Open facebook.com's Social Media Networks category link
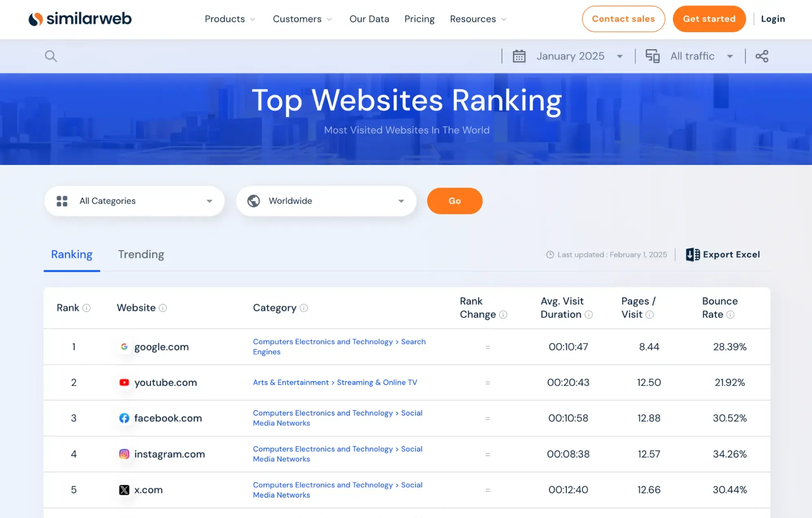The image size is (812, 518). [338, 418]
